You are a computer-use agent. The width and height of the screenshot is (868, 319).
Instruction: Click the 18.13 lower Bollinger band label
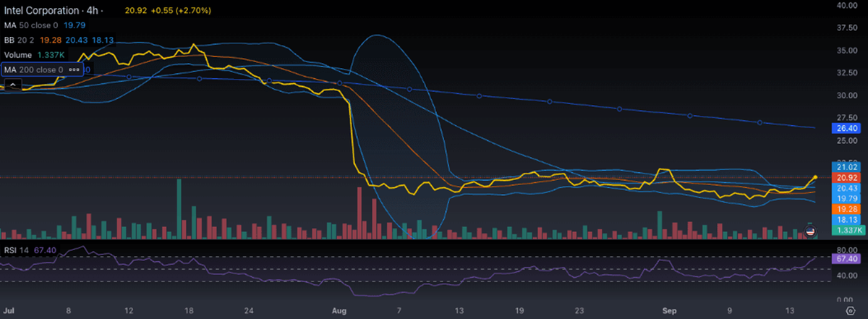pyautogui.click(x=846, y=219)
